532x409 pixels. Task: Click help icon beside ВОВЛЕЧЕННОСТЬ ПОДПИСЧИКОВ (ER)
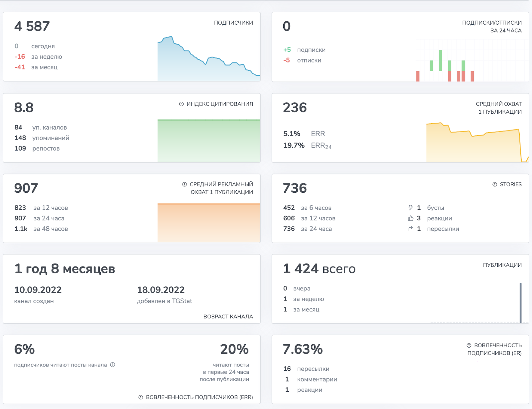tap(469, 345)
